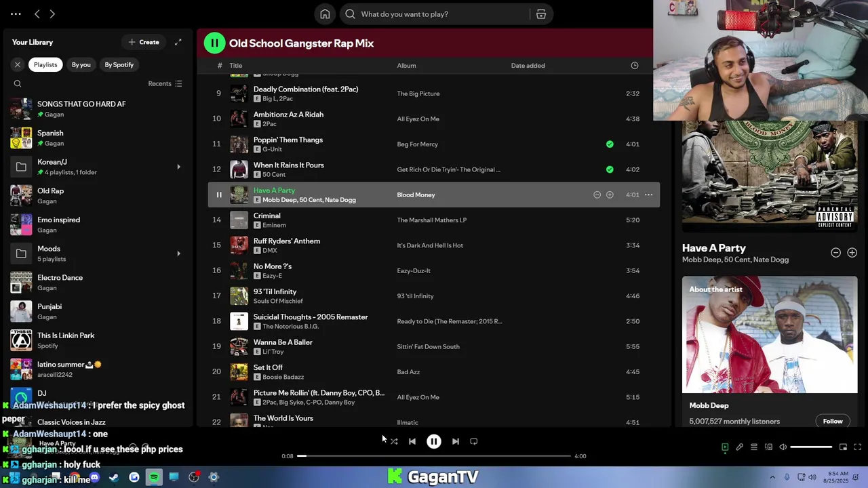Show lyrics with the microphone icon
Viewport: 868px width, 488px height.
pos(739,447)
